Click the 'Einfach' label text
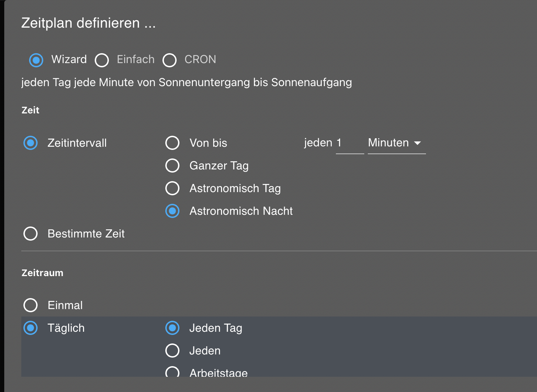 tap(136, 59)
